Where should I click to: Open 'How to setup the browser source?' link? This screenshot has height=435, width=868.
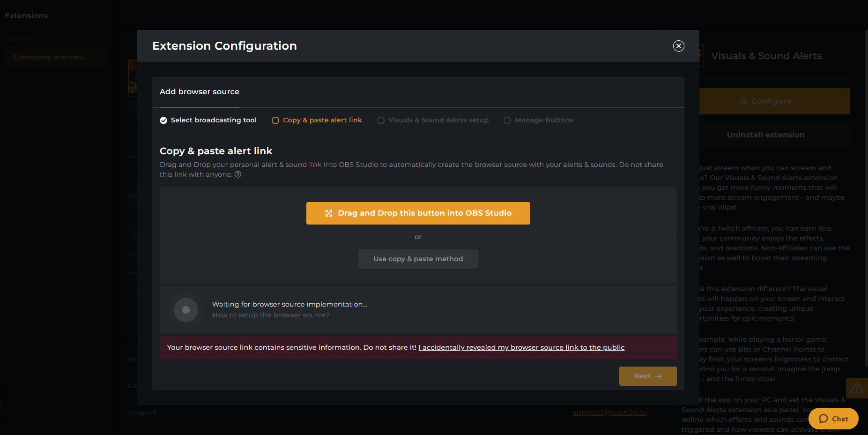271,315
